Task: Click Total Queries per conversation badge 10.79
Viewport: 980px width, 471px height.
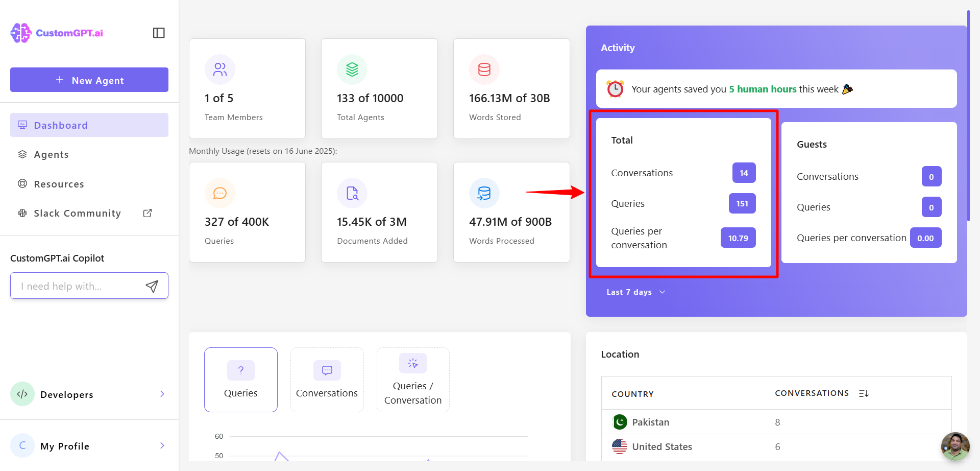Action: point(738,238)
